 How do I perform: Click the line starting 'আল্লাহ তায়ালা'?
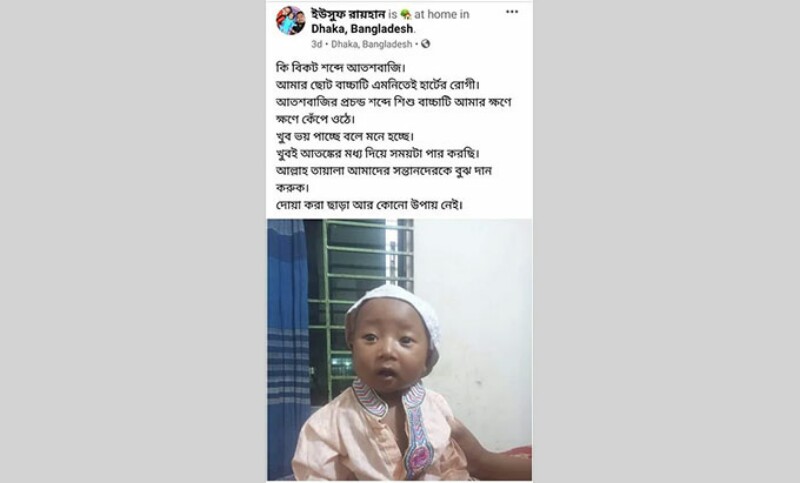tap(383, 170)
